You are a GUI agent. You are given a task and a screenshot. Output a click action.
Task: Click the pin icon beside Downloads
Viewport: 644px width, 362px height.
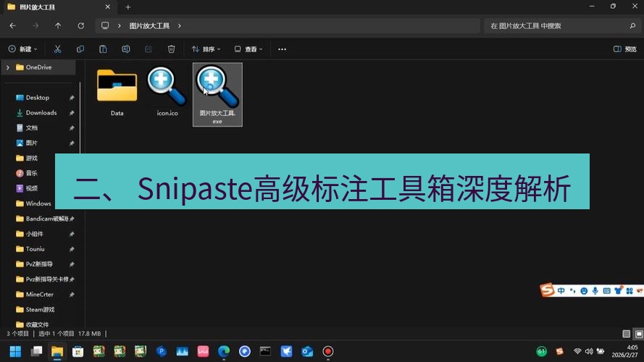pyautogui.click(x=72, y=113)
